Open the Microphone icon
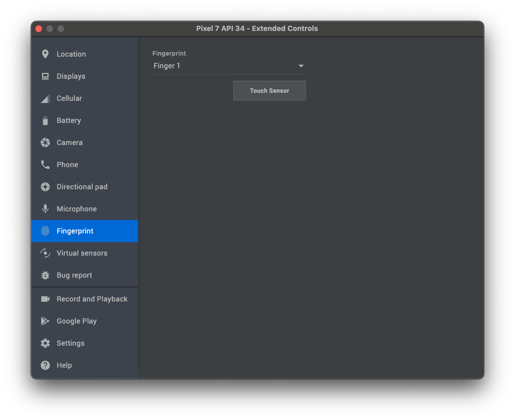 tap(45, 209)
